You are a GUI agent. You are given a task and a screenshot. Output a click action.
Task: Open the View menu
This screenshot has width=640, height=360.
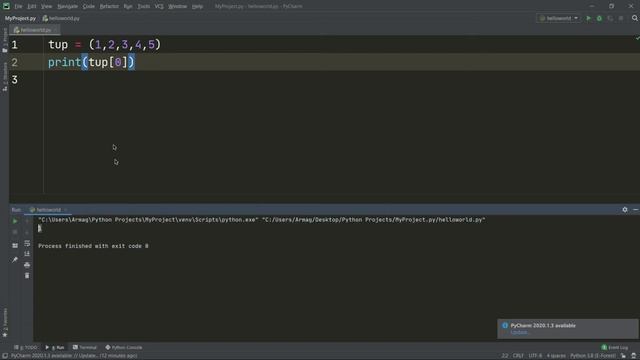47,7
